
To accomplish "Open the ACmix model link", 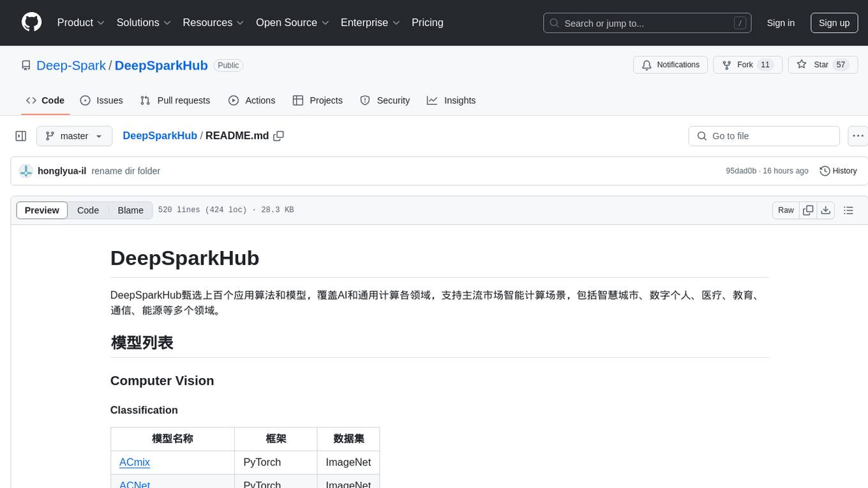I will pos(135,462).
